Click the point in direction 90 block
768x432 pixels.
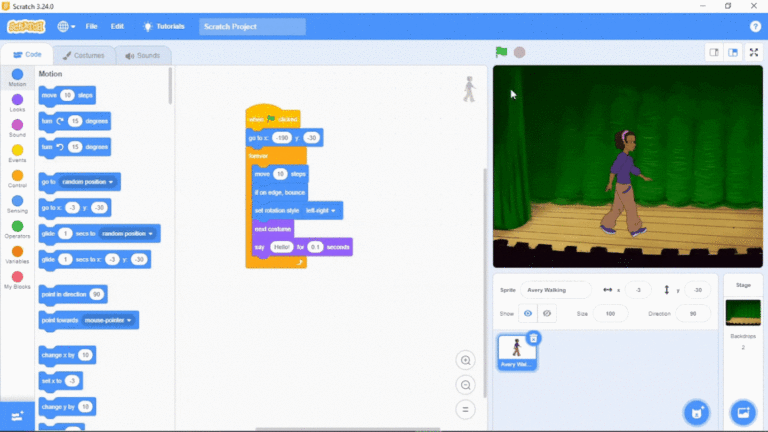73,294
